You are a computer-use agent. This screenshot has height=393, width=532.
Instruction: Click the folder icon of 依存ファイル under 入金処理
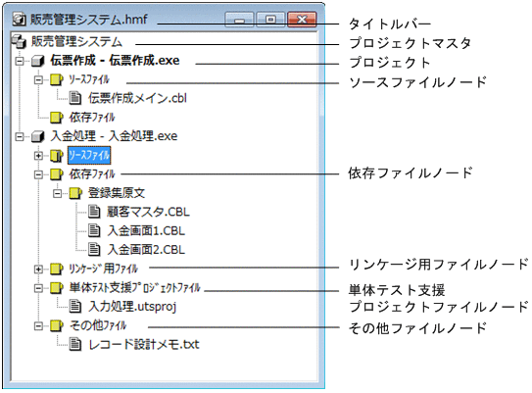click(57, 174)
